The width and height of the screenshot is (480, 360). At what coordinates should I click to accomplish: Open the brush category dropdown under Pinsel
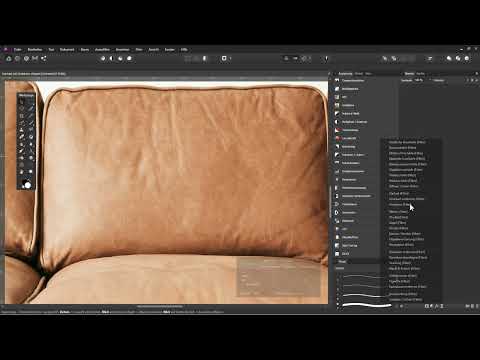(357, 268)
